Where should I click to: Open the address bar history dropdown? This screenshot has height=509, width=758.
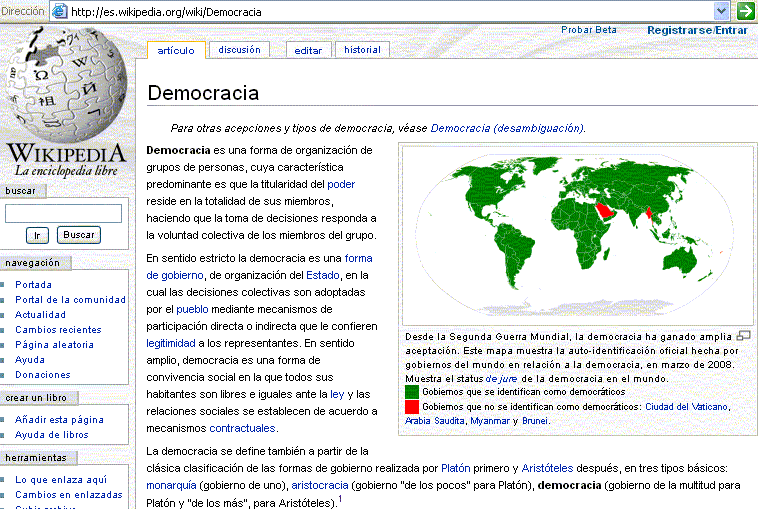tap(721, 11)
